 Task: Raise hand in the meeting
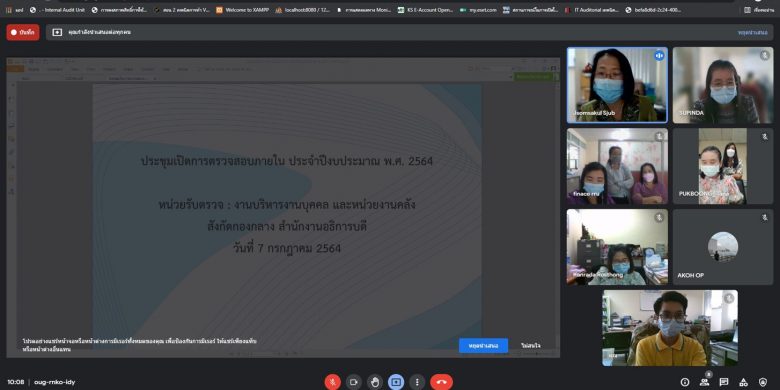point(375,382)
